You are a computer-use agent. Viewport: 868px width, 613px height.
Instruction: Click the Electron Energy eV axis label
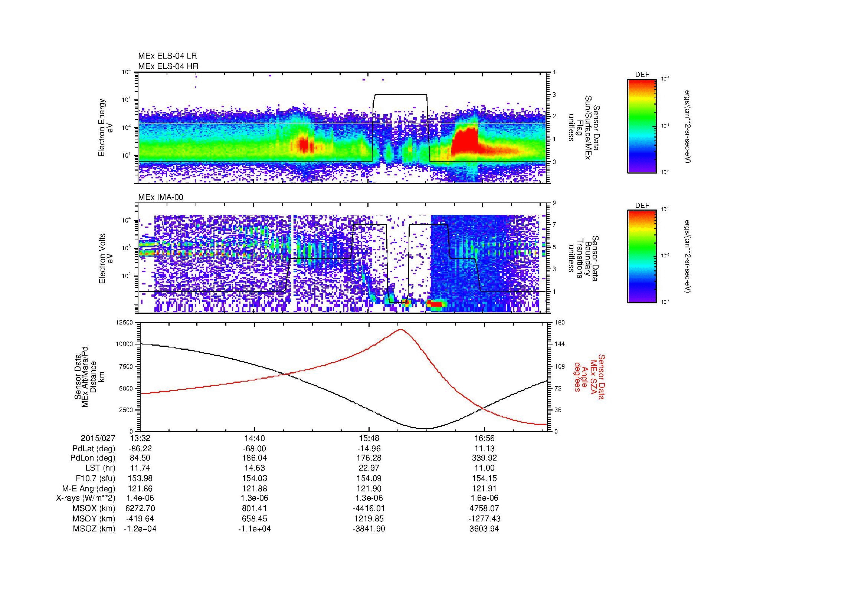coord(106,128)
